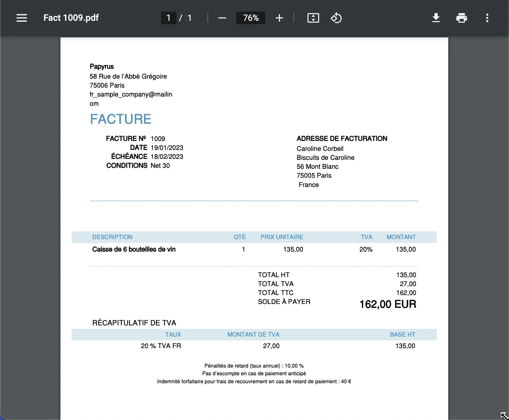Screen dimensions: 509x420
Task: Click the 162,00 EUR balance amount
Action: point(388,304)
